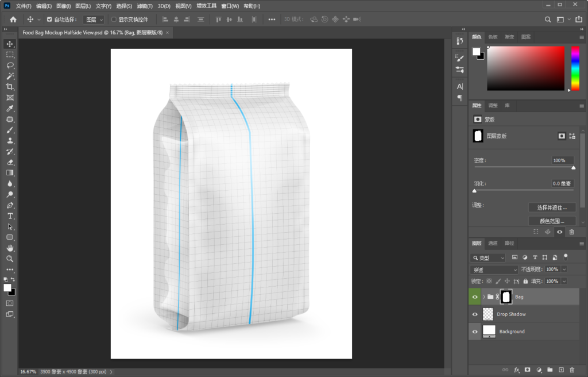Select the History Brush tool
Image resolution: width=588 pixels, height=377 pixels.
pyautogui.click(x=10, y=152)
